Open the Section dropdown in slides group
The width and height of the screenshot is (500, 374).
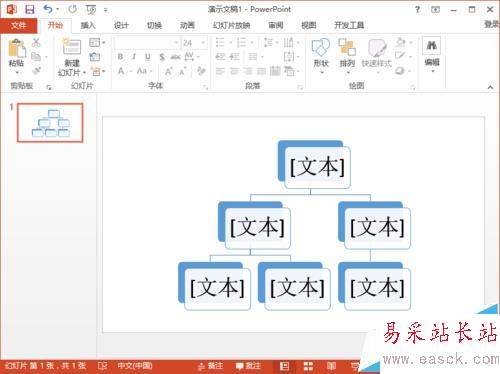coord(98,71)
